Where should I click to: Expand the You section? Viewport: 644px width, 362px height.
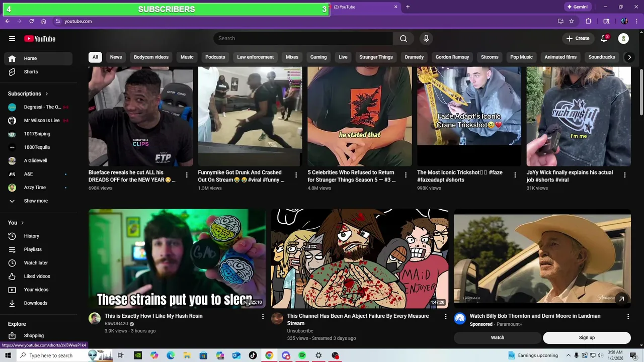(x=16, y=223)
